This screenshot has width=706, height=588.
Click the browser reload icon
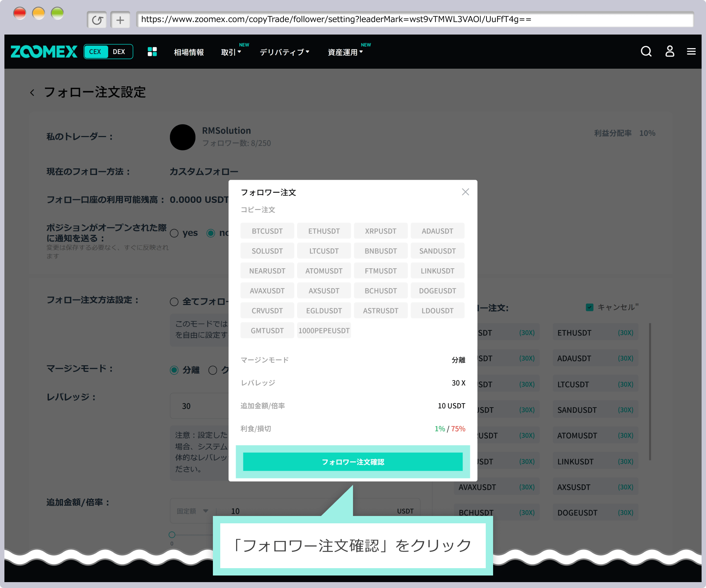point(97,20)
